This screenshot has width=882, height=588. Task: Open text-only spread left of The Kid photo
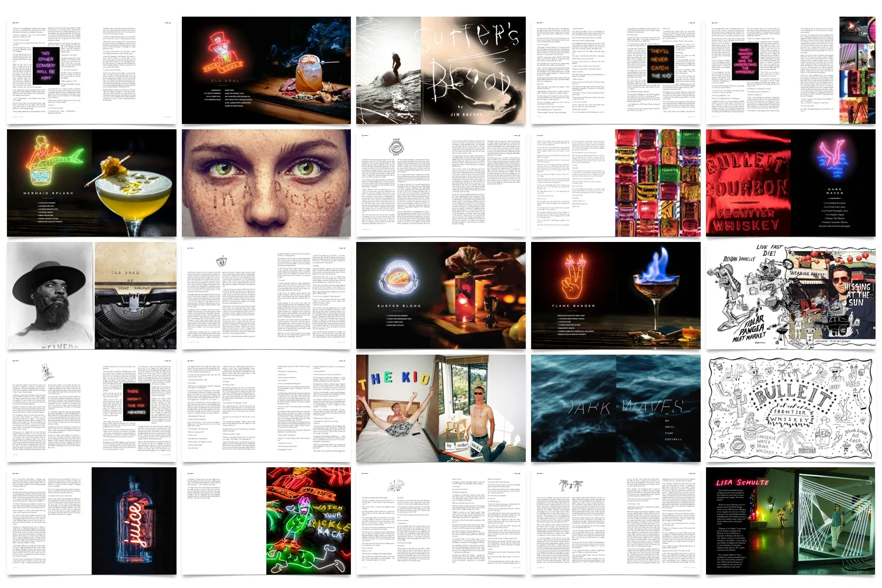pos(266,408)
